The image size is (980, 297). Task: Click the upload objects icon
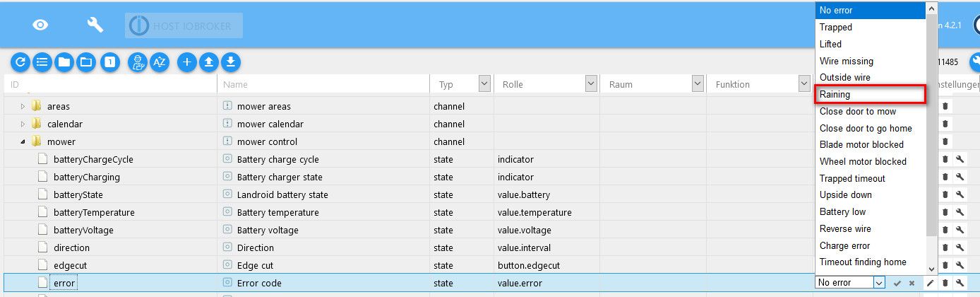point(208,62)
